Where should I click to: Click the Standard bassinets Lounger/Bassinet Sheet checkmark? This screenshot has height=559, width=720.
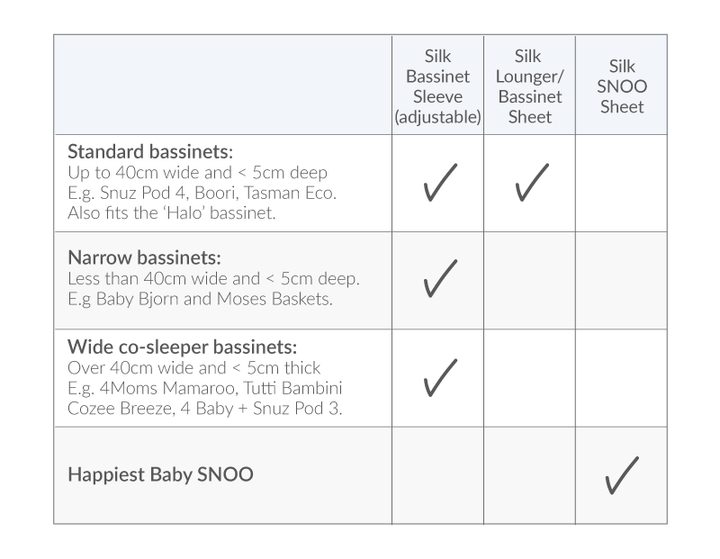[x=530, y=183]
